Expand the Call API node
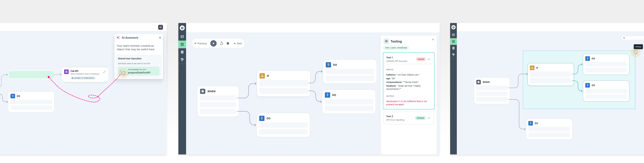644x163 pixels. point(104,72)
